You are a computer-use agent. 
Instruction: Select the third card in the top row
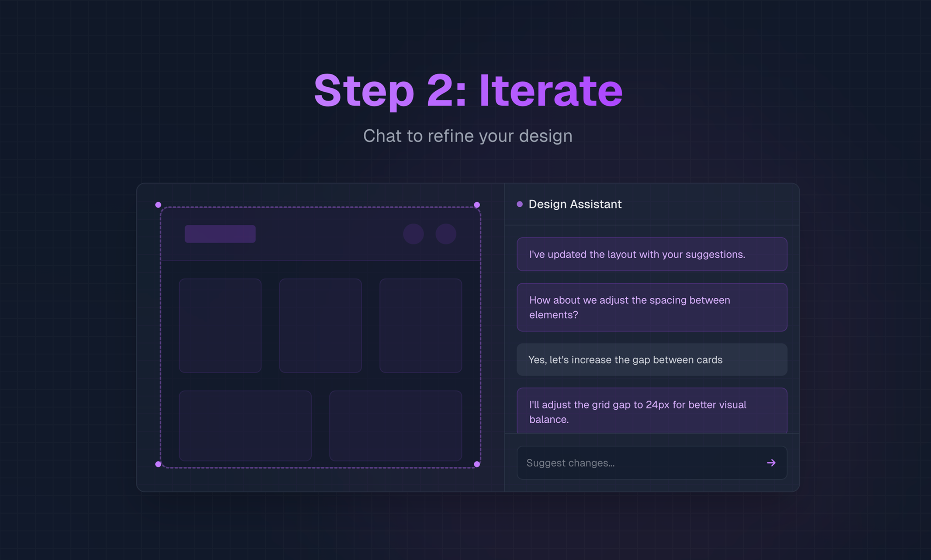click(x=420, y=325)
